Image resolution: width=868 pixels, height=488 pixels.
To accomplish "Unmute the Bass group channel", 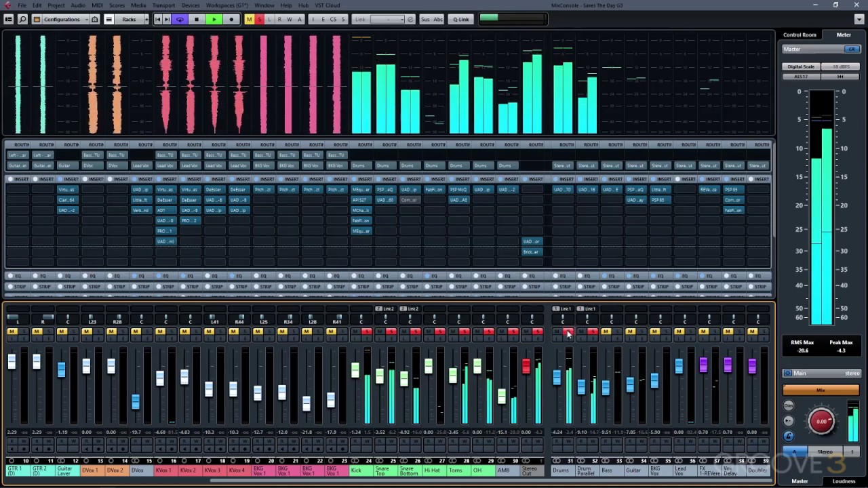I will click(606, 331).
